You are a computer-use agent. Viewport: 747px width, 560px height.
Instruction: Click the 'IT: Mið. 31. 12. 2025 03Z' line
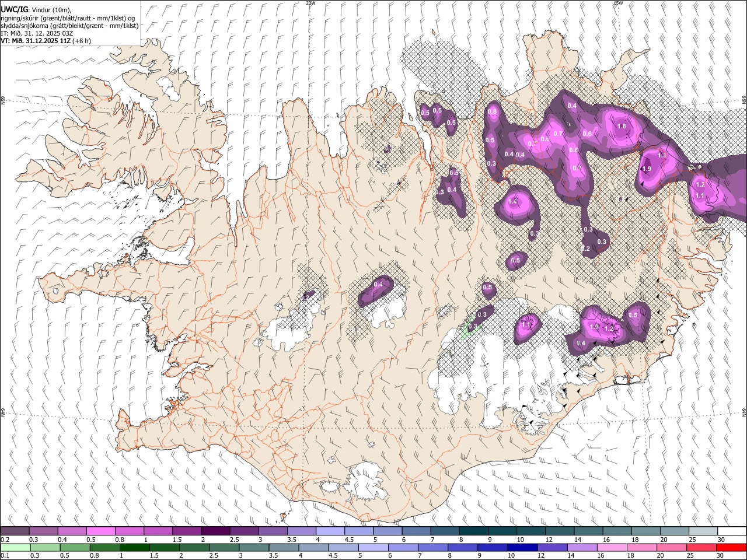[x=37, y=33]
